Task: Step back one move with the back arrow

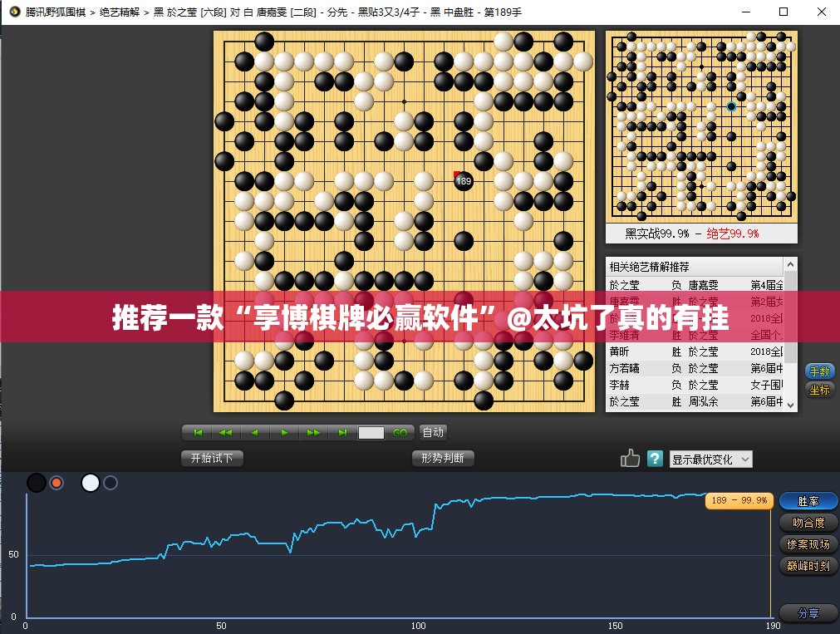Action: coord(253,432)
